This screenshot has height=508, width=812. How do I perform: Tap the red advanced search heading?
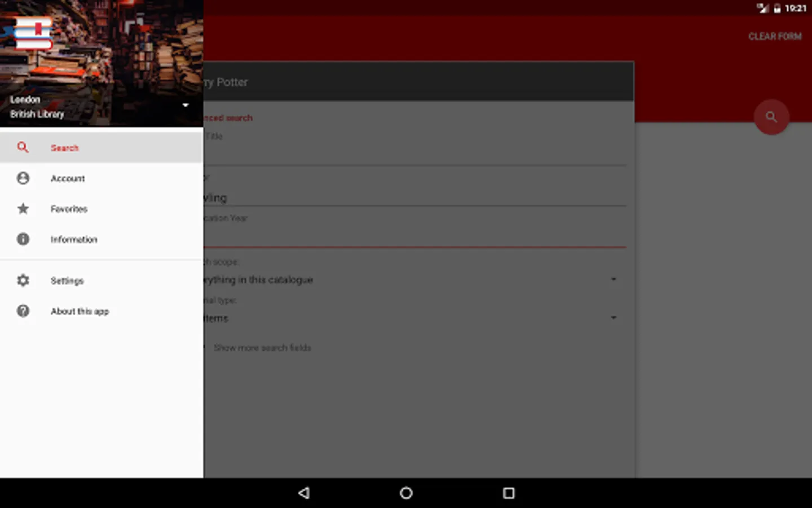coord(228,118)
